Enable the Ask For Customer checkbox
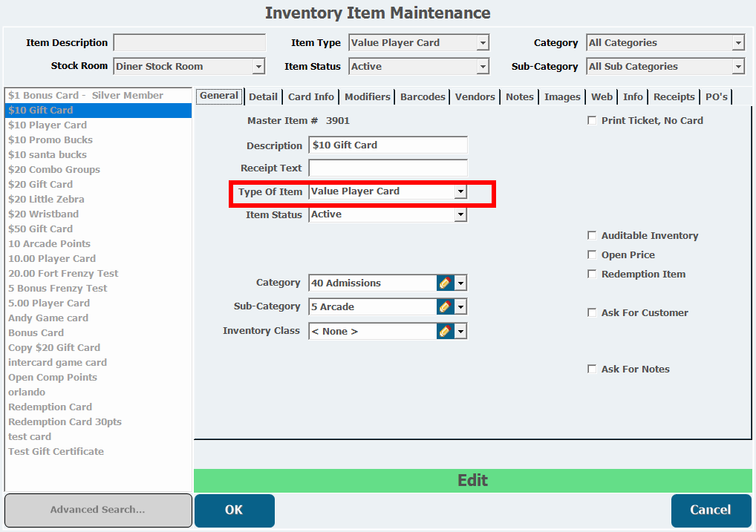This screenshot has width=756, height=532. [x=592, y=312]
